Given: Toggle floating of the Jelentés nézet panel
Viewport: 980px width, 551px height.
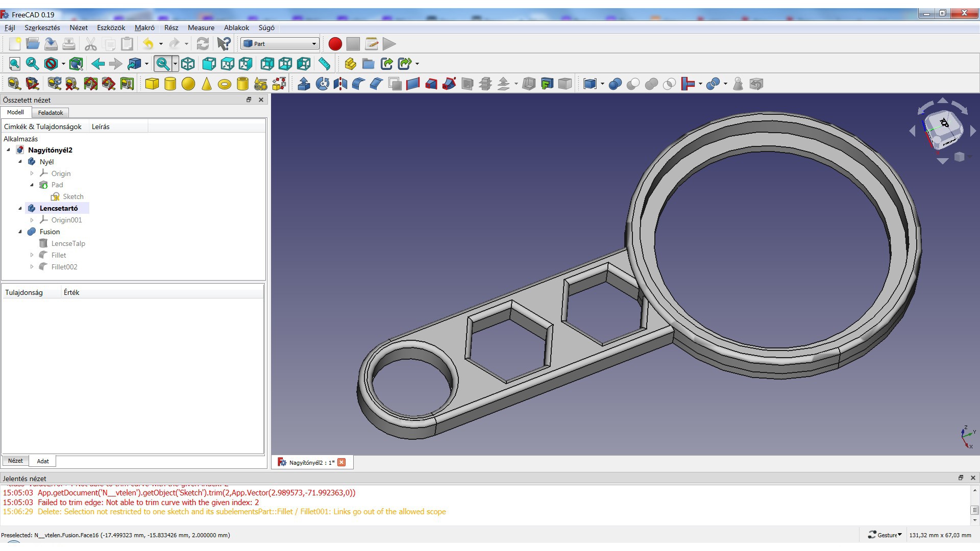Looking at the screenshot, I should coord(961,478).
